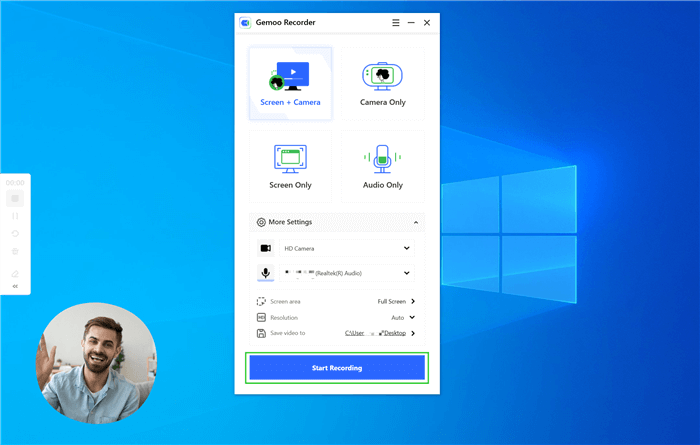Image resolution: width=700 pixels, height=445 pixels.
Task: Click the More Settings gear icon
Action: (x=261, y=222)
